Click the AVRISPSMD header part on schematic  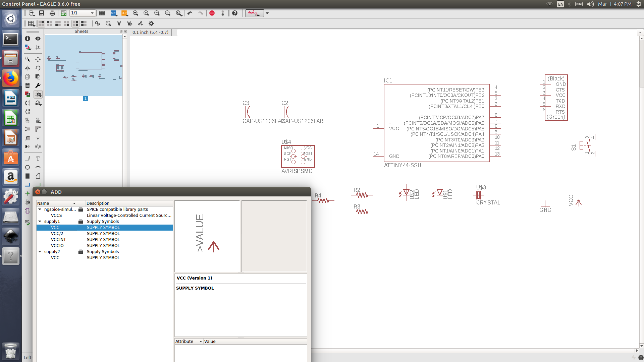(298, 156)
